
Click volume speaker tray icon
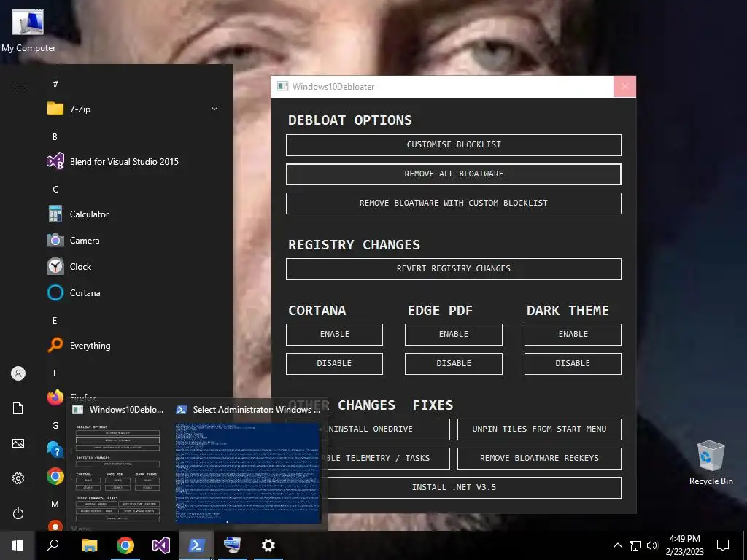pos(652,545)
